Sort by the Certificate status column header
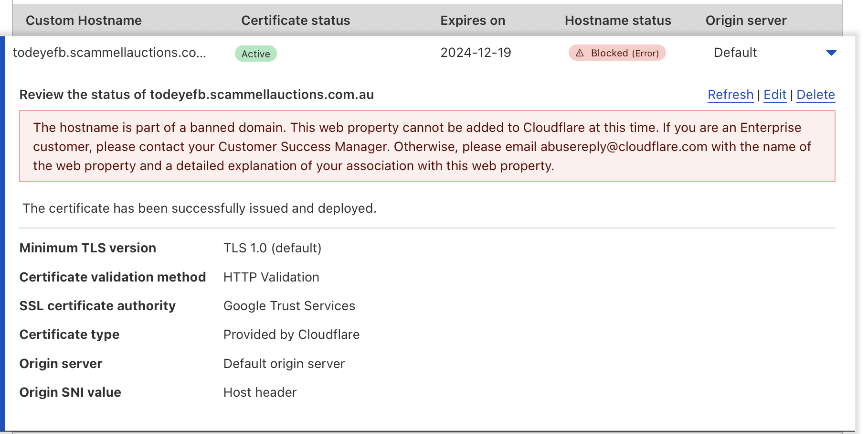 pyautogui.click(x=296, y=20)
